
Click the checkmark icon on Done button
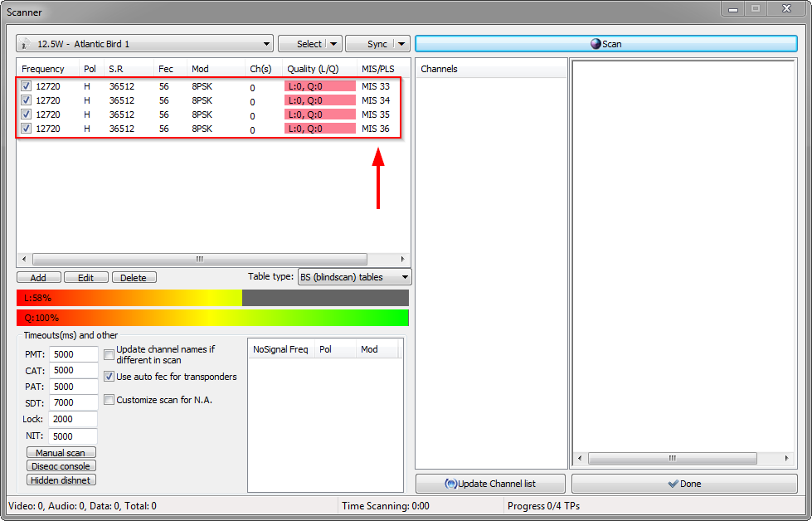[x=673, y=484]
